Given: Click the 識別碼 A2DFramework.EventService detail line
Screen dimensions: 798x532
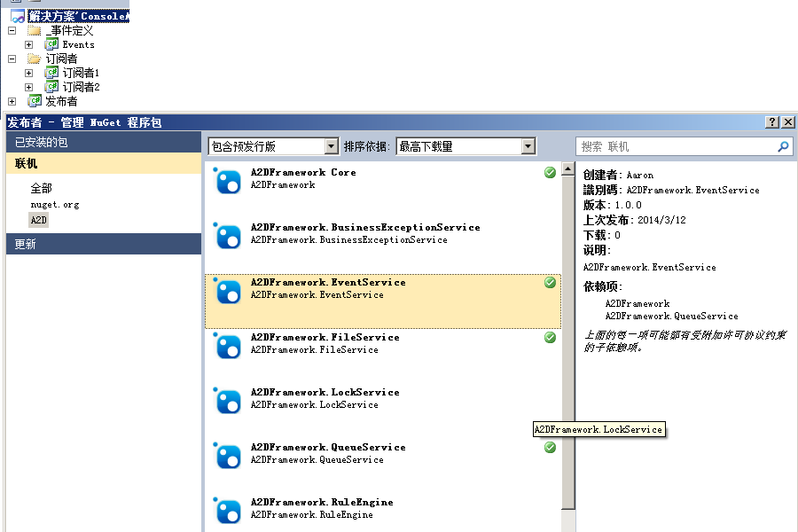Looking at the screenshot, I should click(671, 190).
